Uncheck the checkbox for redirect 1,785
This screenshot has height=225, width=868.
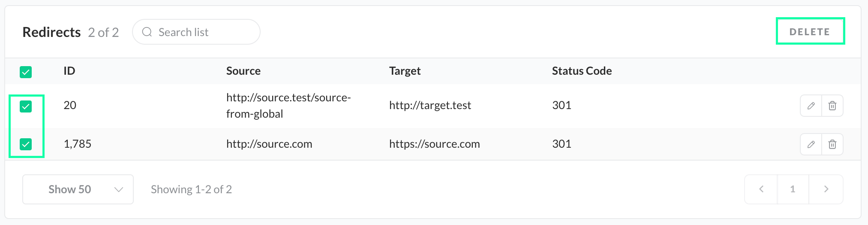[x=26, y=144]
